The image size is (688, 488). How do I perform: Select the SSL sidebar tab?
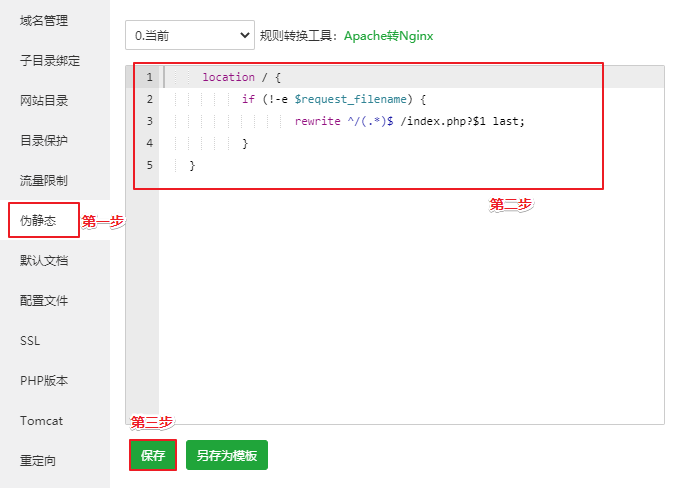point(30,341)
